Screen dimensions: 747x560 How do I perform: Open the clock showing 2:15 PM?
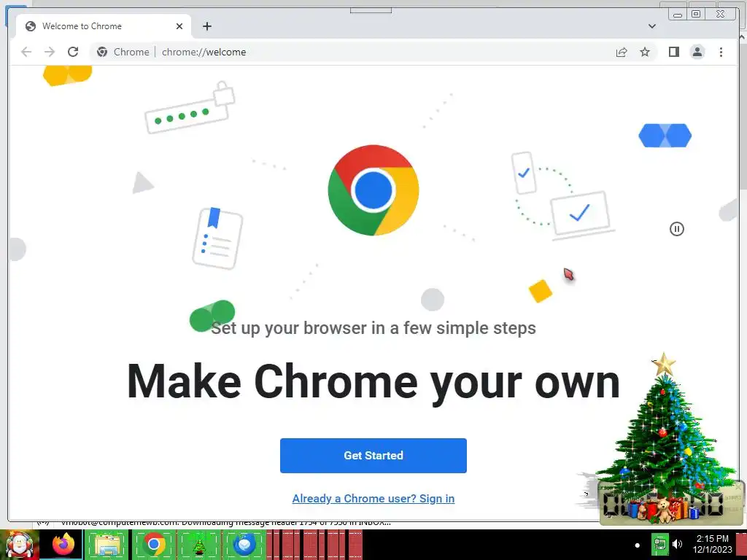tap(712, 544)
